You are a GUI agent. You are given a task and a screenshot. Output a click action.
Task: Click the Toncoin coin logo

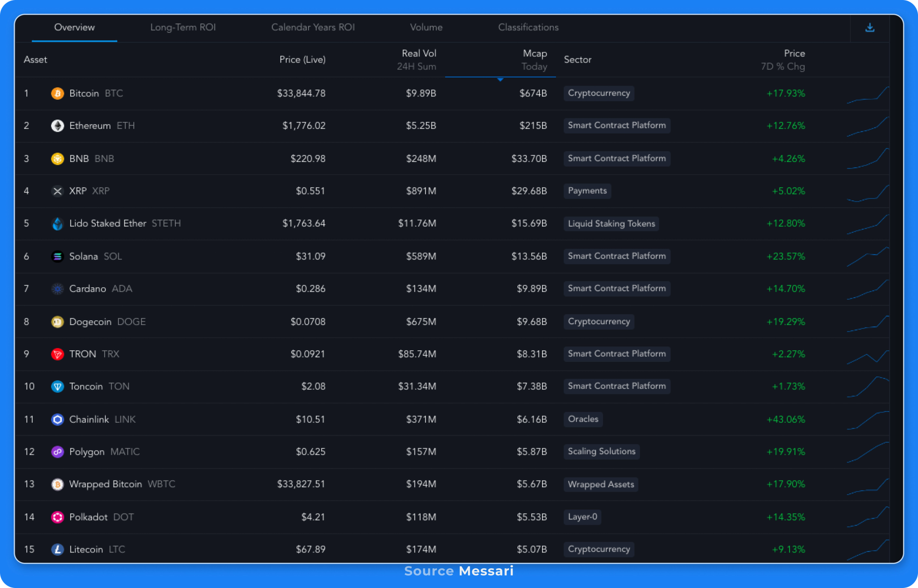point(57,387)
